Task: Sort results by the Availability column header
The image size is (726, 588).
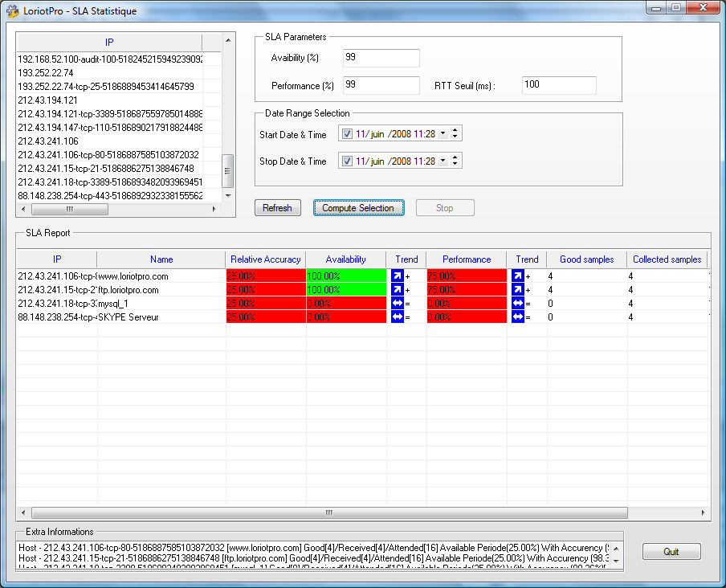Action: pos(345,259)
